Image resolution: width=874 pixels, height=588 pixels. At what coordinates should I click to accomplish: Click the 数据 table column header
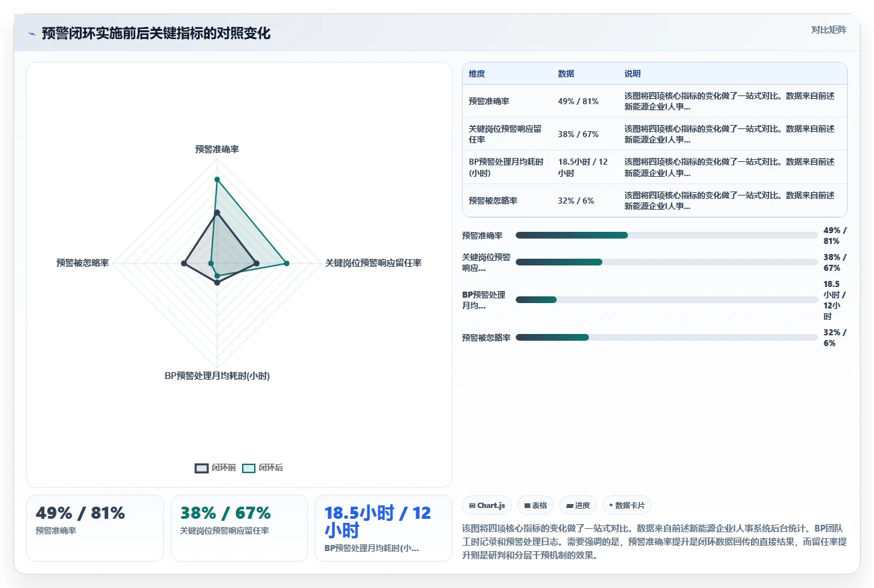[x=566, y=74]
